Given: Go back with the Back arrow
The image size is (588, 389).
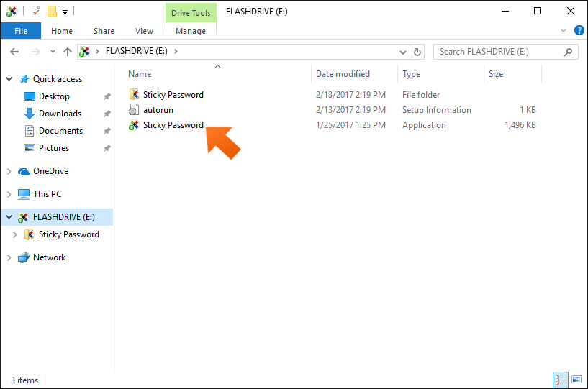Looking at the screenshot, I should click(14, 51).
